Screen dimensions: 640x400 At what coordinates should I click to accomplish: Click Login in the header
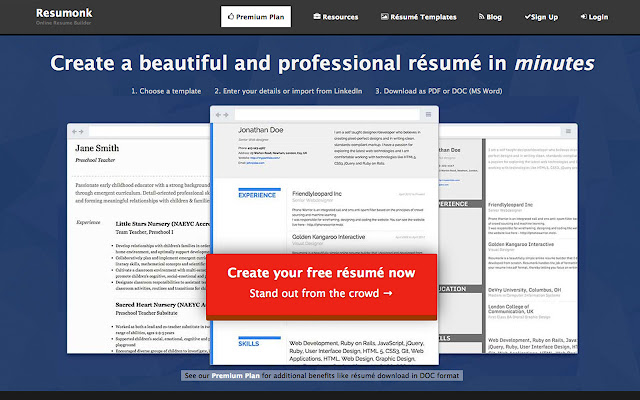pyautogui.click(x=594, y=17)
